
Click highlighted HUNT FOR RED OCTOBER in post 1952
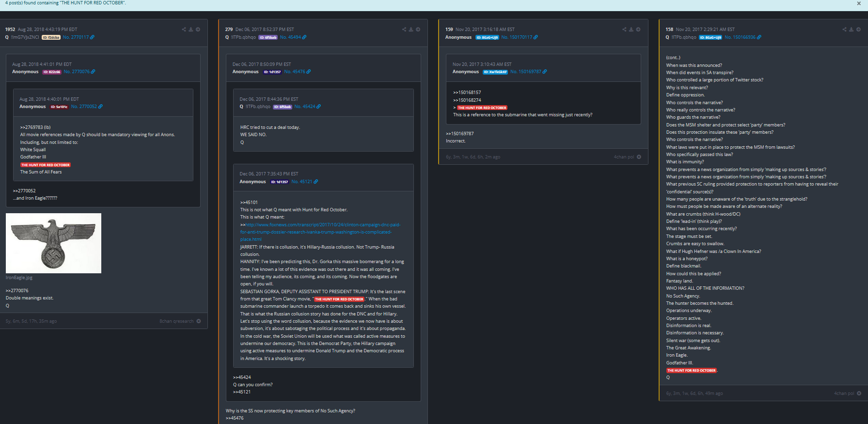tap(46, 165)
